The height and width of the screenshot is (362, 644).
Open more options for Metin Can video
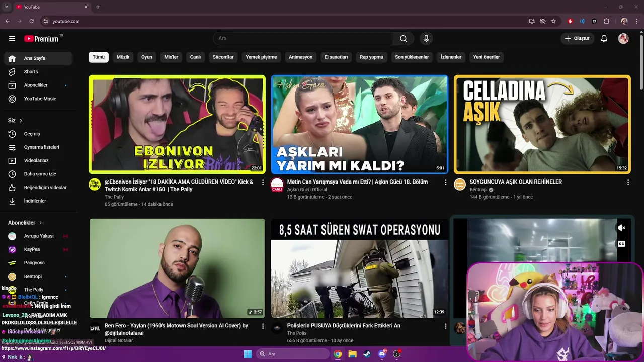pos(445,183)
